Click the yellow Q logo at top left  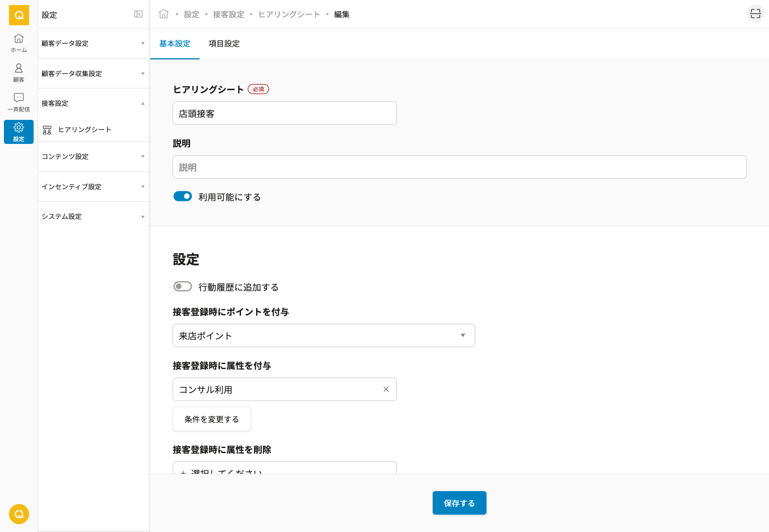click(x=18, y=15)
